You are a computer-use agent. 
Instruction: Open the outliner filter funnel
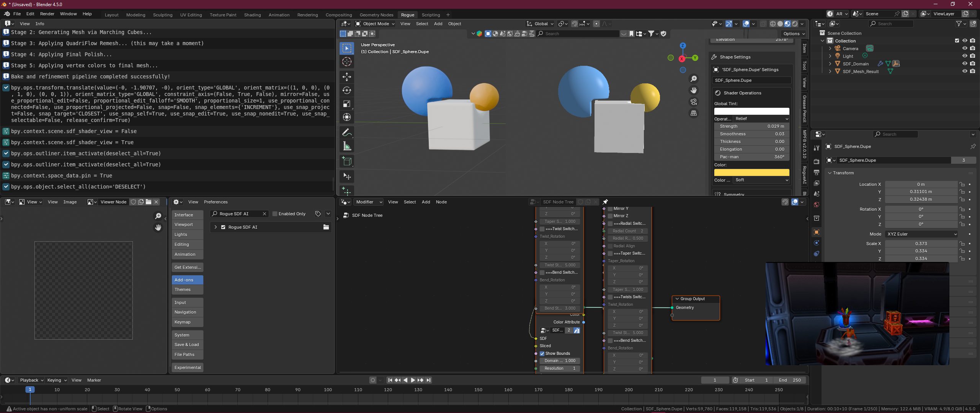(x=959, y=24)
